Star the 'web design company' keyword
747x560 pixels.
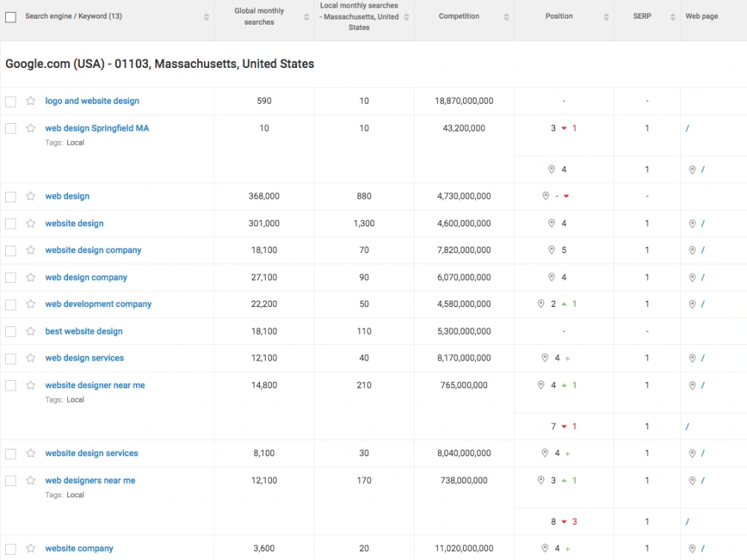point(31,277)
